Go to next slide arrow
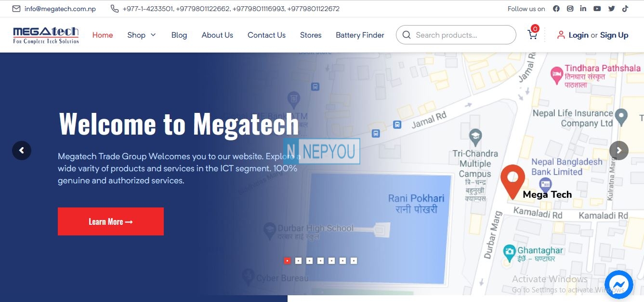Screen dimensions: 644x302 pos(619,151)
